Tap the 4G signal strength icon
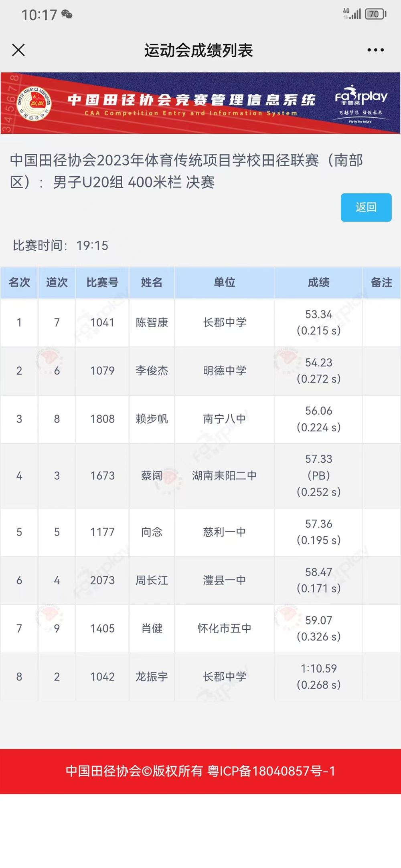Viewport: 401px width, 868px height. point(352,14)
